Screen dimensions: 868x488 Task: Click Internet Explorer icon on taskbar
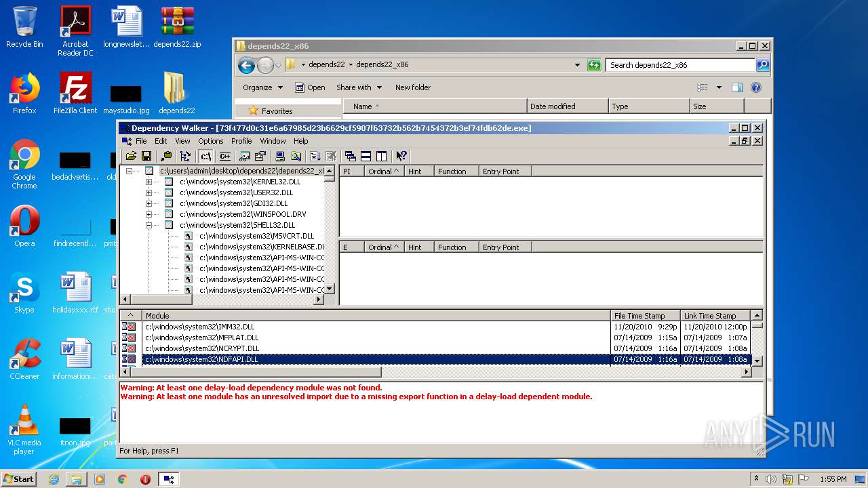[x=54, y=479]
